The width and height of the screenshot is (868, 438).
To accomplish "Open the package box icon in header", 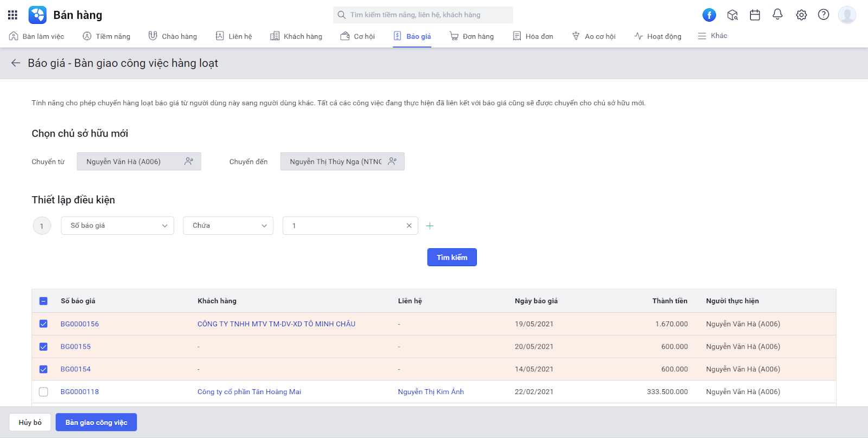I will [x=732, y=15].
